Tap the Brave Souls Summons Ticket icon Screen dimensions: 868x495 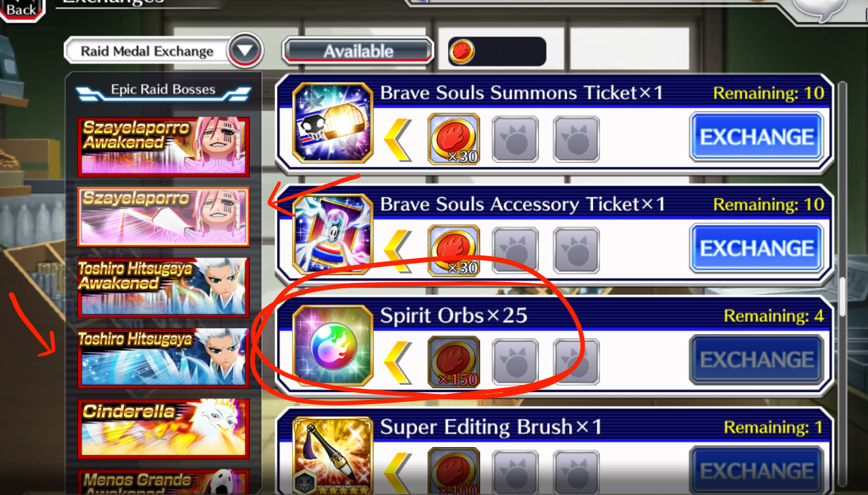click(332, 123)
